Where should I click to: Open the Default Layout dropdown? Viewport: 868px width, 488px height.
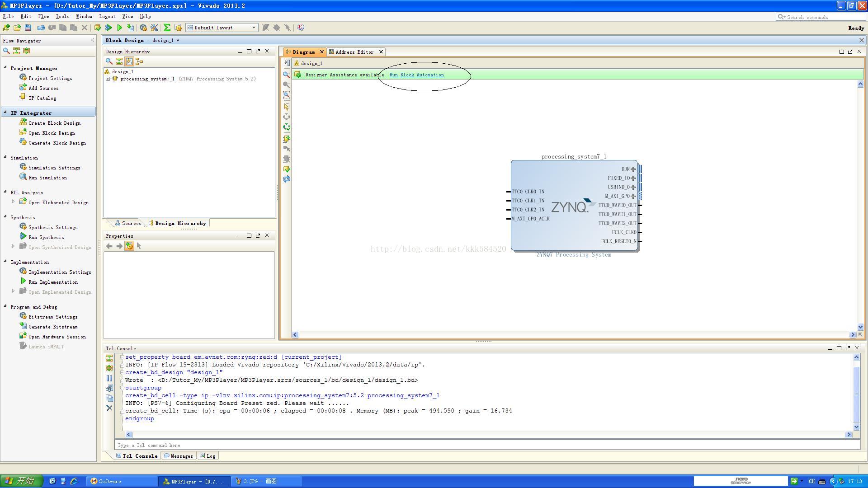click(x=222, y=28)
